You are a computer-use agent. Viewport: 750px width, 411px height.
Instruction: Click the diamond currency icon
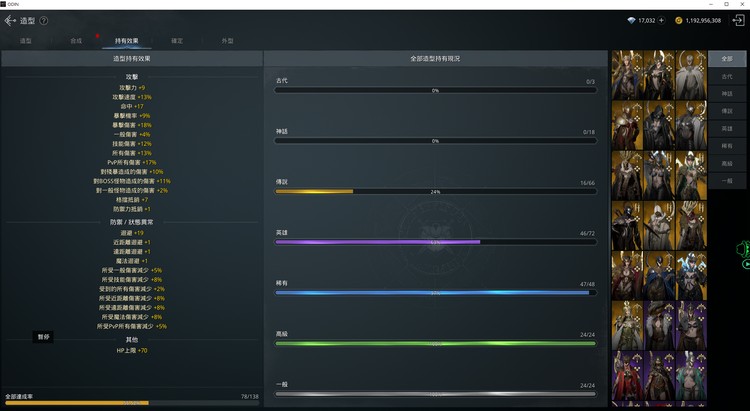631,21
